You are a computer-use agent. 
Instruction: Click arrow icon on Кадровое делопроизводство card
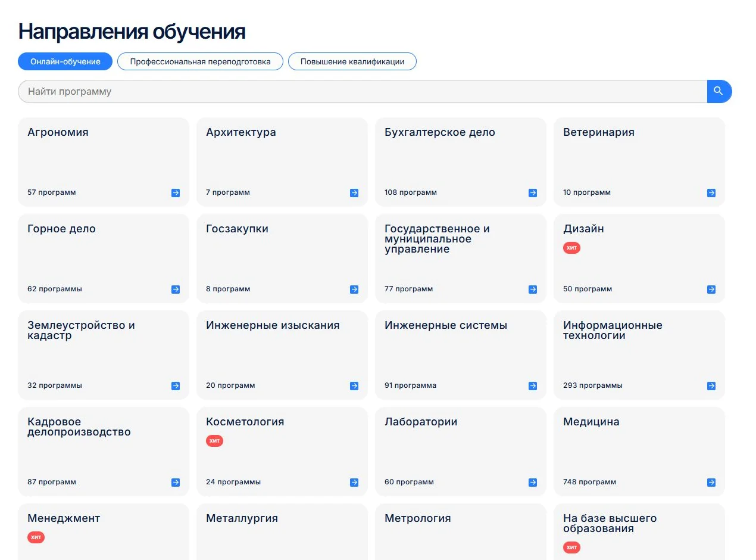click(x=176, y=483)
